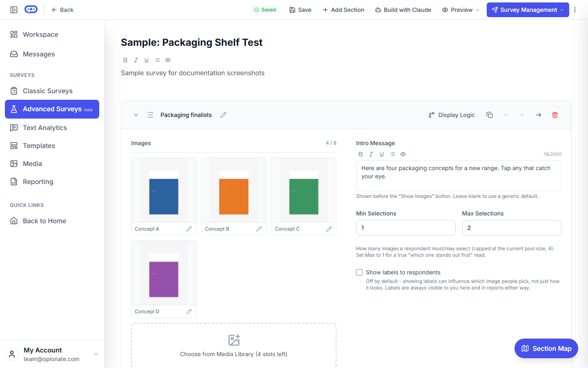This screenshot has height=368, width=588.
Task: Insert list in Intro Message
Action: (x=392, y=154)
